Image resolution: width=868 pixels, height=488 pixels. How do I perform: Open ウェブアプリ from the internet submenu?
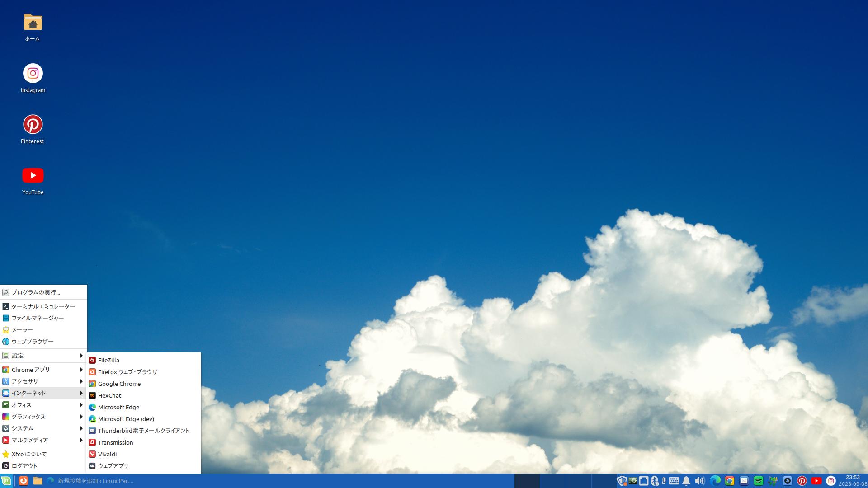[x=144, y=466]
